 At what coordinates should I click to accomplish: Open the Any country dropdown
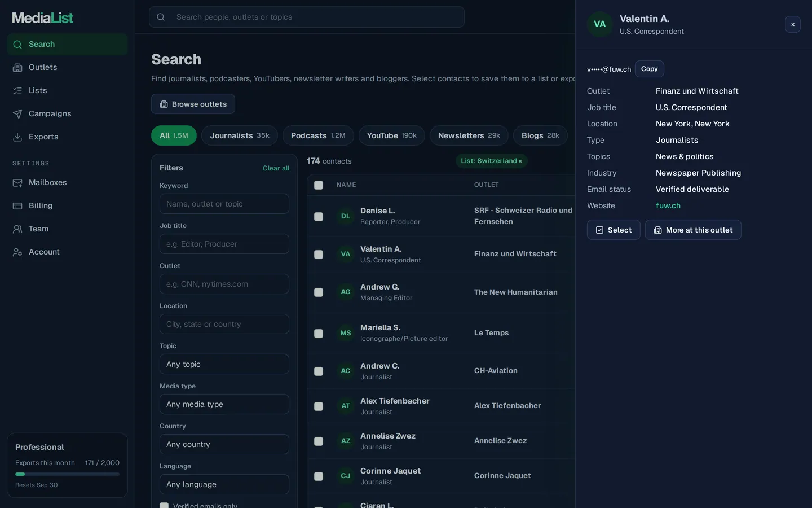coord(224,444)
